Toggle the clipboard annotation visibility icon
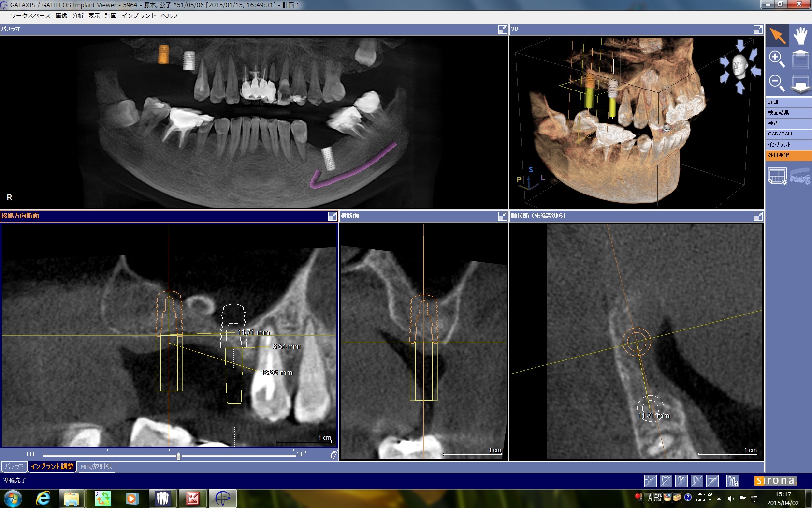 point(666,480)
